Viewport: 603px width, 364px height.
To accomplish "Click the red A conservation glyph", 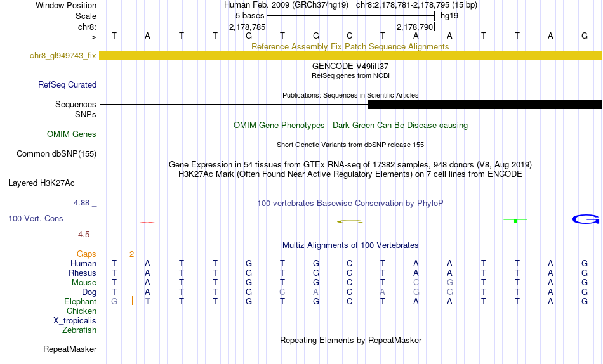I will click(147, 223).
